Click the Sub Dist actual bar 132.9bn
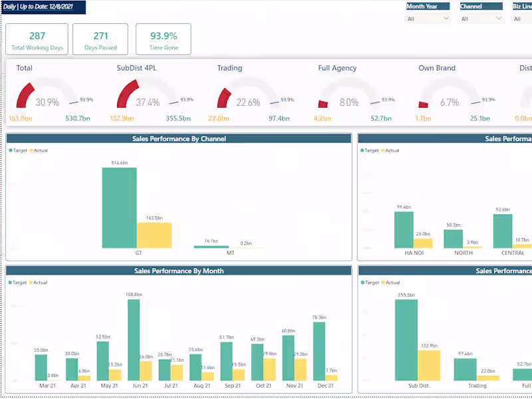Image resolution: width=532 pixels, height=399 pixels. 429,365
